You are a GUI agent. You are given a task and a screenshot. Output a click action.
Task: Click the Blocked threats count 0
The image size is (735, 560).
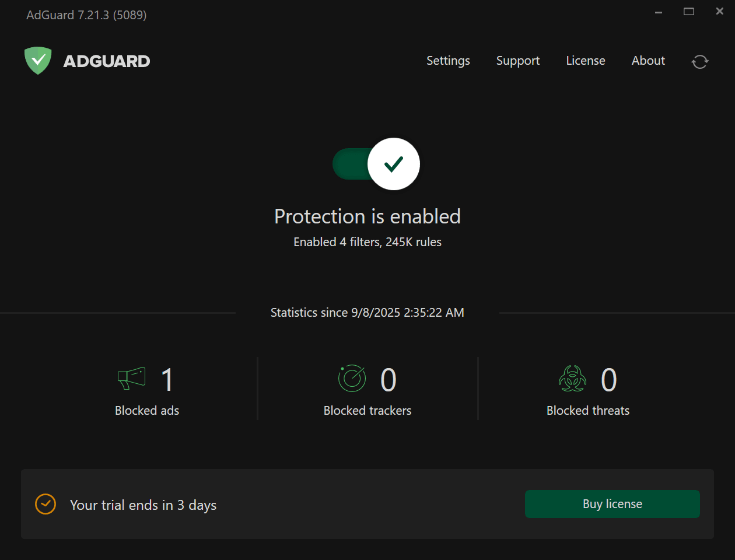[609, 380]
